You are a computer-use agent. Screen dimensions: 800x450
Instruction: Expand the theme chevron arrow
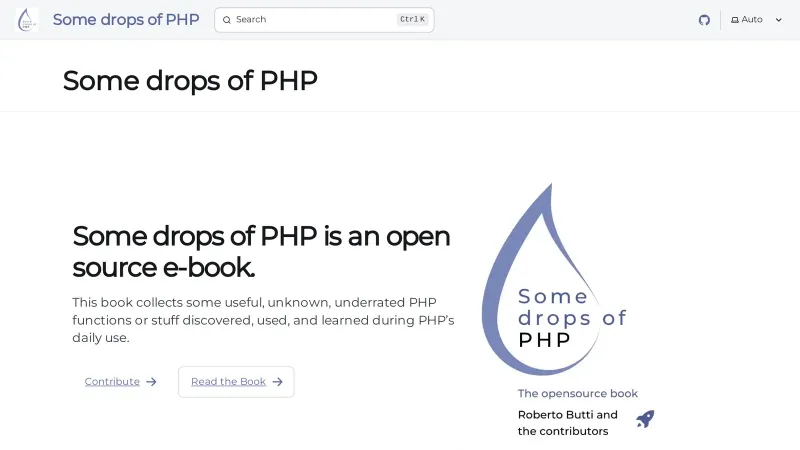pos(779,20)
